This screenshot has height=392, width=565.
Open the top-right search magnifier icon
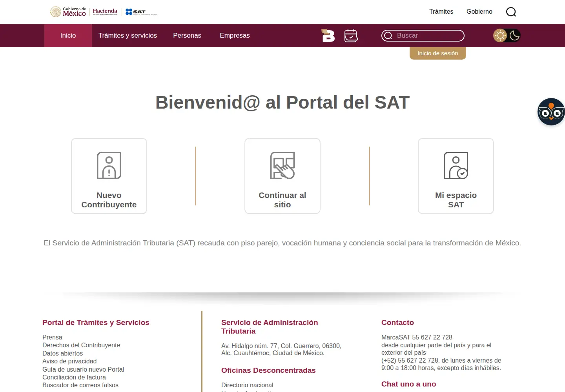point(511,12)
